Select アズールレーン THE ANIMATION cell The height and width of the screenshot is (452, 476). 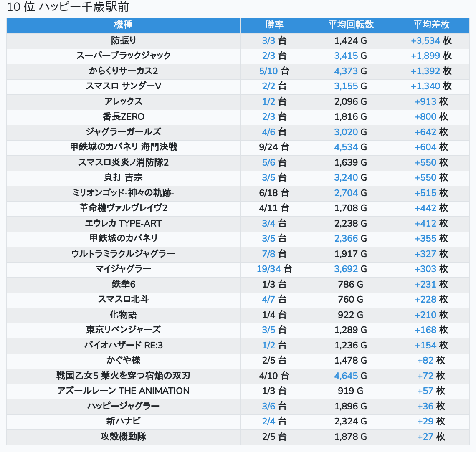(x=123, y=391)
